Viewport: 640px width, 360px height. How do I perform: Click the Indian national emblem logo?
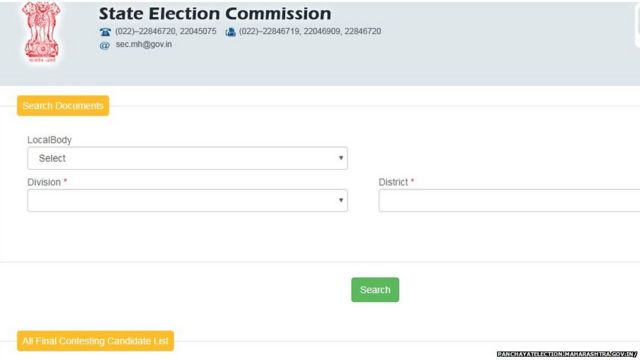41,32
